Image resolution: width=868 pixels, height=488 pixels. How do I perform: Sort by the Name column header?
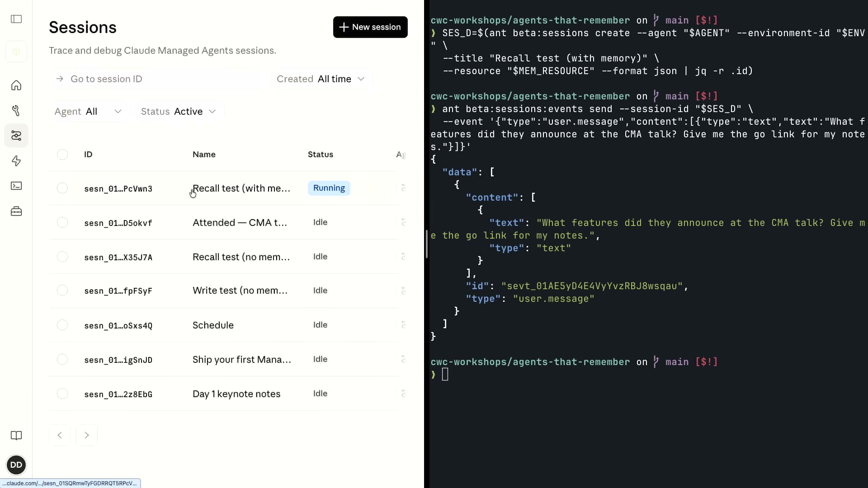pyautogui.click(x=204, y=155)
